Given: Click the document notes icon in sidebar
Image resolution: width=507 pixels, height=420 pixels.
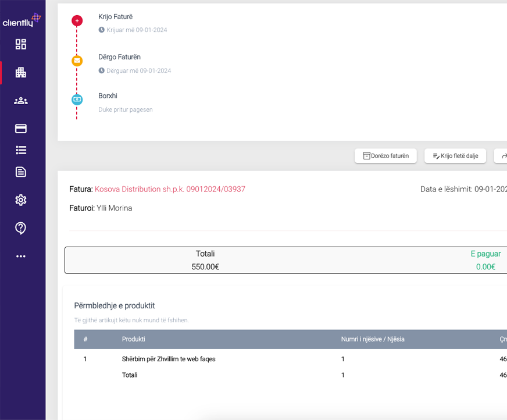Looking at the screenshot, I should 21,172.
